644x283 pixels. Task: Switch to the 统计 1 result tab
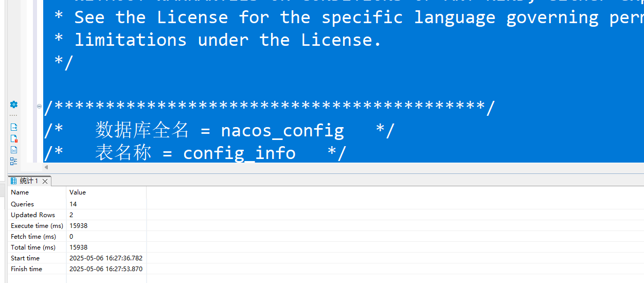(x=29, y=181)
